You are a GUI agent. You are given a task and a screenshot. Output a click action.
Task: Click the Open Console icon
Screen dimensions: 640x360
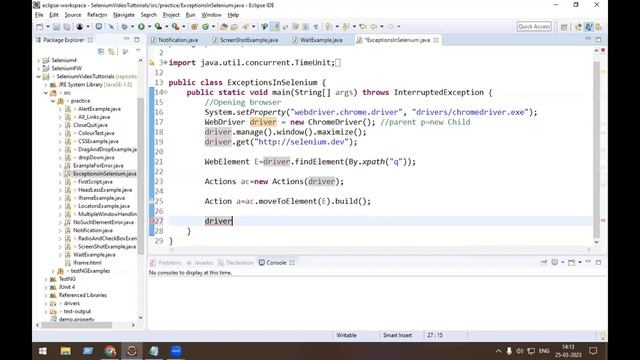pos(572,262)
